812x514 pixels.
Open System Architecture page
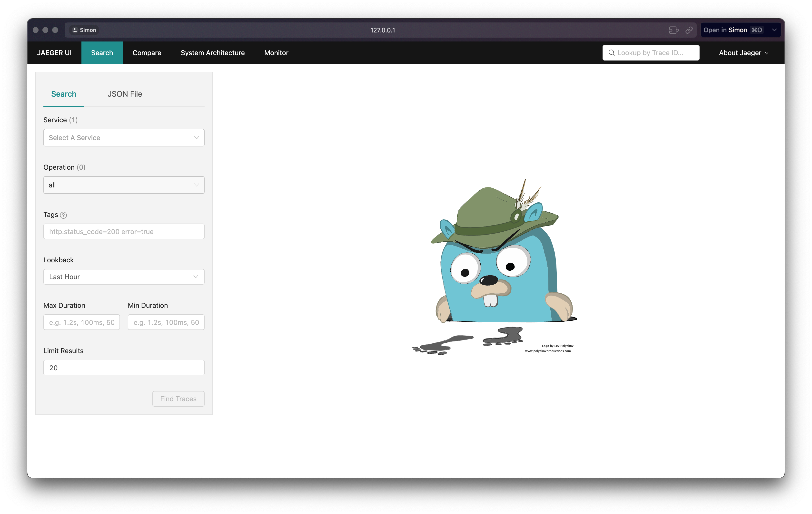[x=212, y=53]
